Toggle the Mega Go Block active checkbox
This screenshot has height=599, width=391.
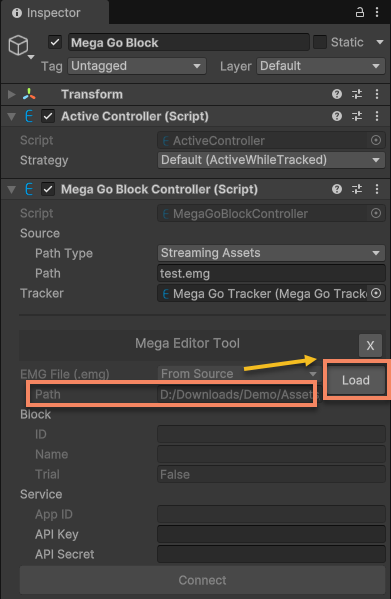click(x=55, y=42)
